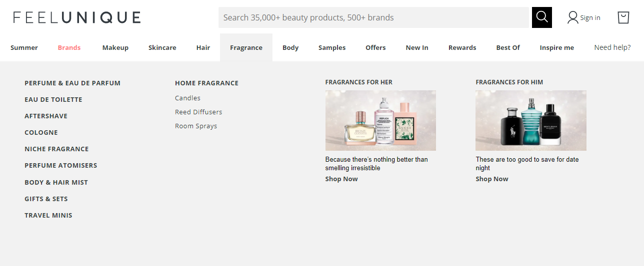Open the Makeup navigation tab
The height and width of the screenshot is (266, 644).
115,48
